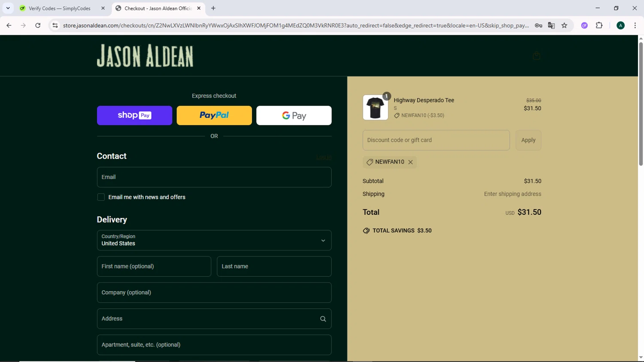The image size is (644, 362).
Task: Pay with PayPal button
Action: (x=214, y=115)
